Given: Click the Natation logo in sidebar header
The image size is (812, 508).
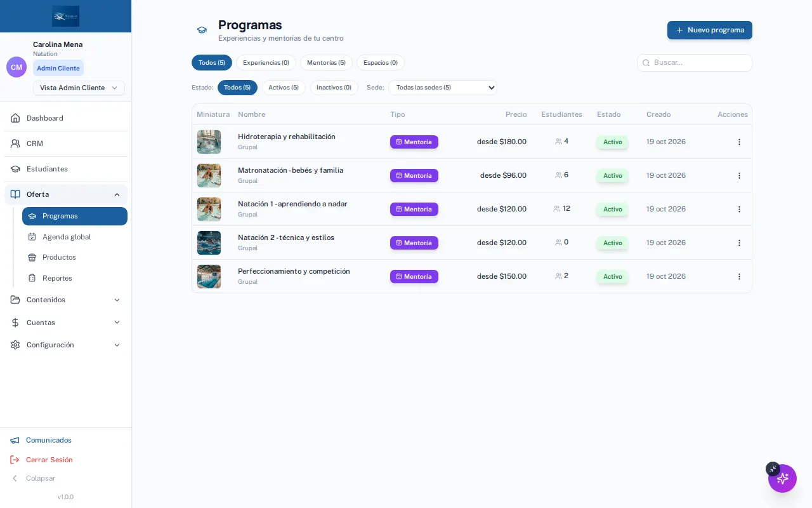Looking at the screenshot, I should point(66,16).
